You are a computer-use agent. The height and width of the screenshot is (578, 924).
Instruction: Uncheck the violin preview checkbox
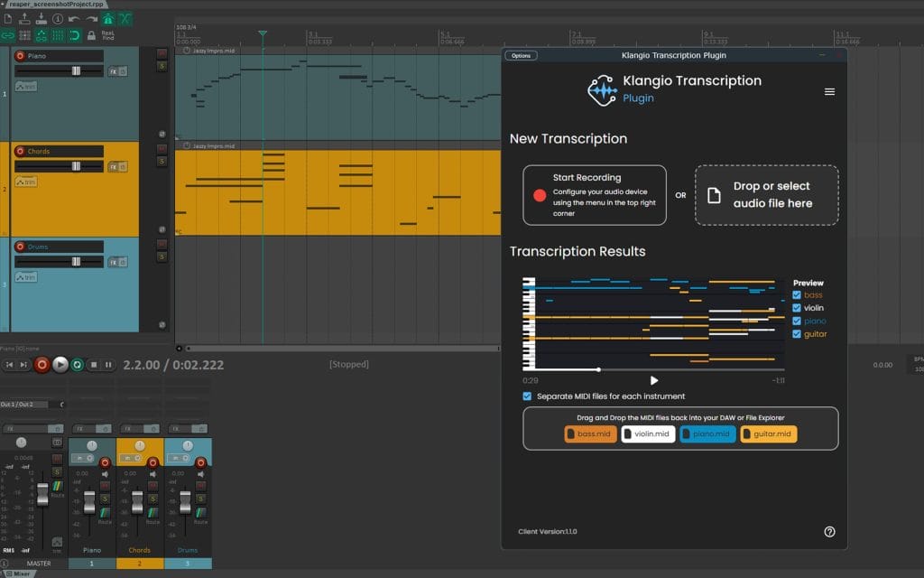point(795,308)
